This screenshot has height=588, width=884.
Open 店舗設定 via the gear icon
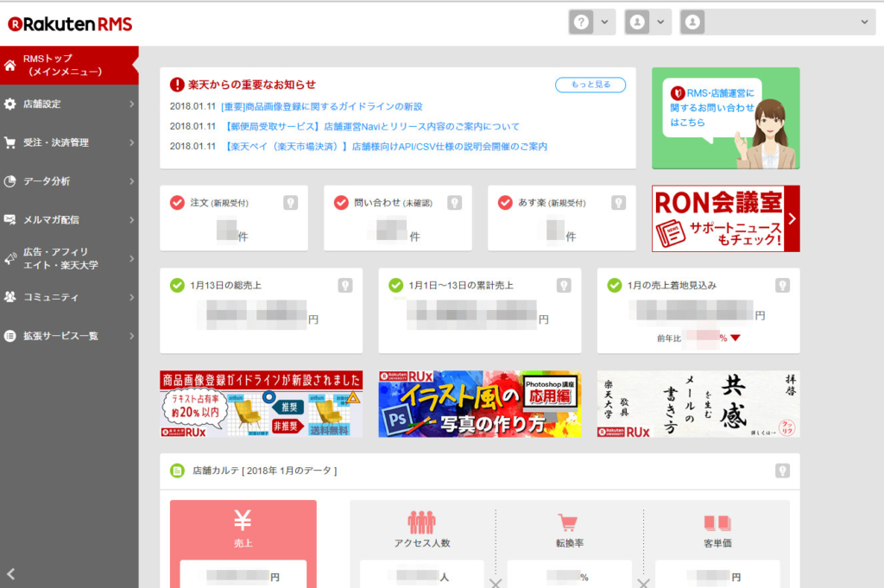(10, 104)
